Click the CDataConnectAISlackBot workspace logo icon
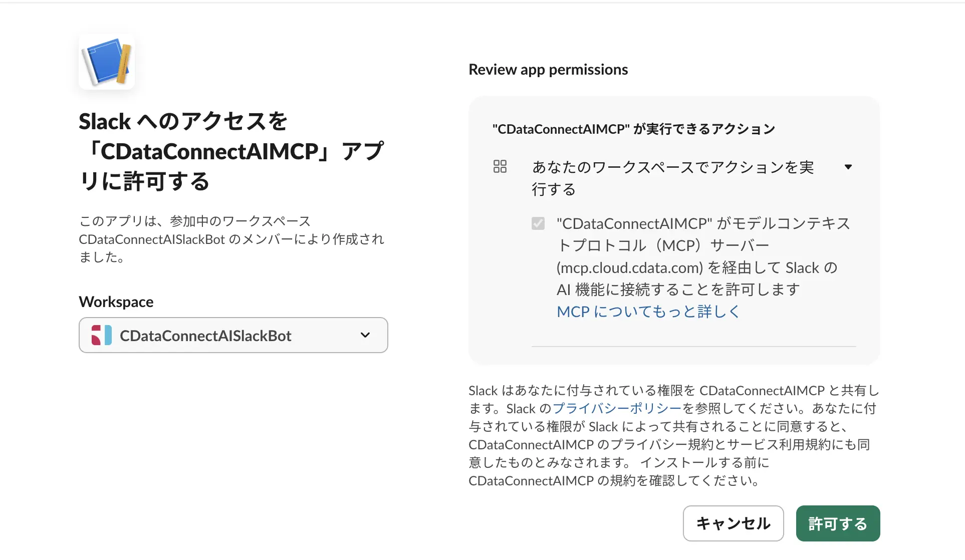 pos(102,335)
